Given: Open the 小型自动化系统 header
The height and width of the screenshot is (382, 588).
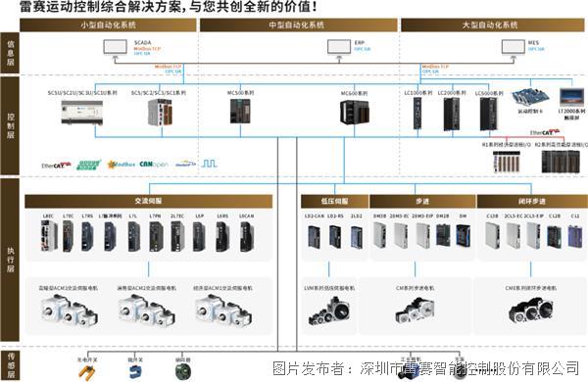Looking at the screenshot, I should pyautogui.click(x=108, y=25).
